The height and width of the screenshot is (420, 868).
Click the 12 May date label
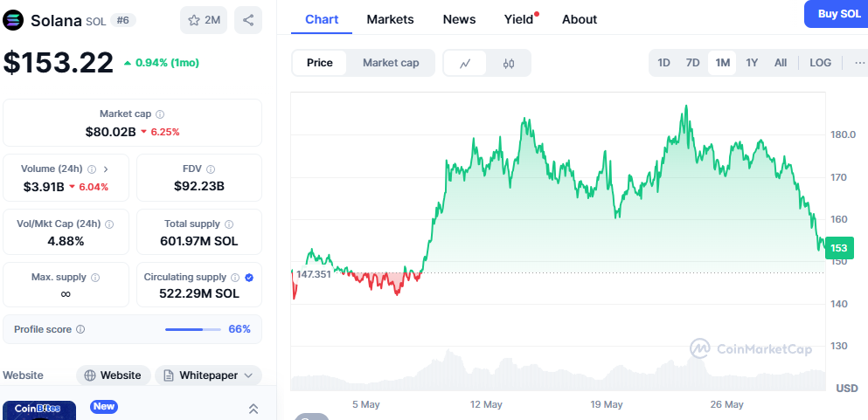click(x=485, y=404)
